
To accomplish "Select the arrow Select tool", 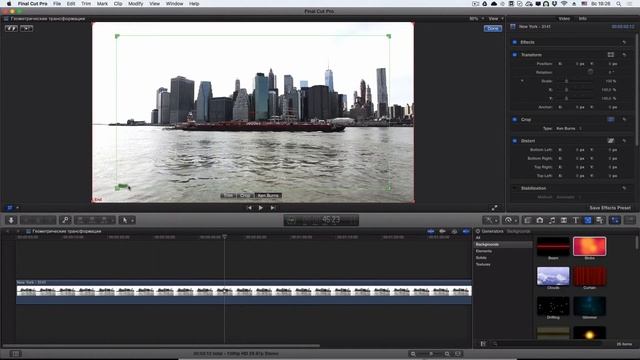I will (x=124, y=220).
